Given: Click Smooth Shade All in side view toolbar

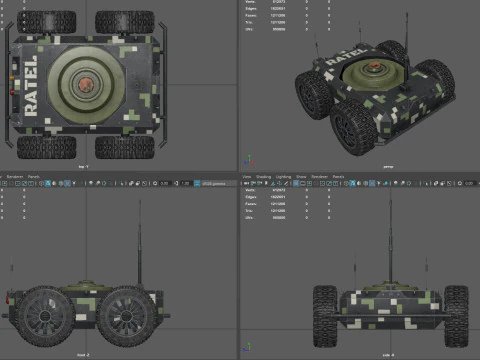Looking at the screenshot, I should pyautogui.click(x=353, y=183).
